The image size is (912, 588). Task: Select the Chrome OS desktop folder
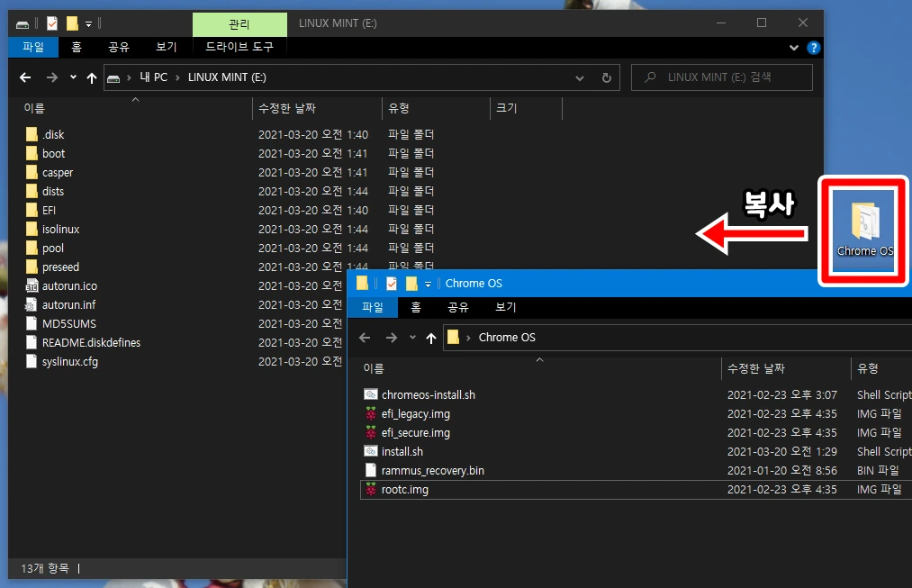[x=864, y=229]
